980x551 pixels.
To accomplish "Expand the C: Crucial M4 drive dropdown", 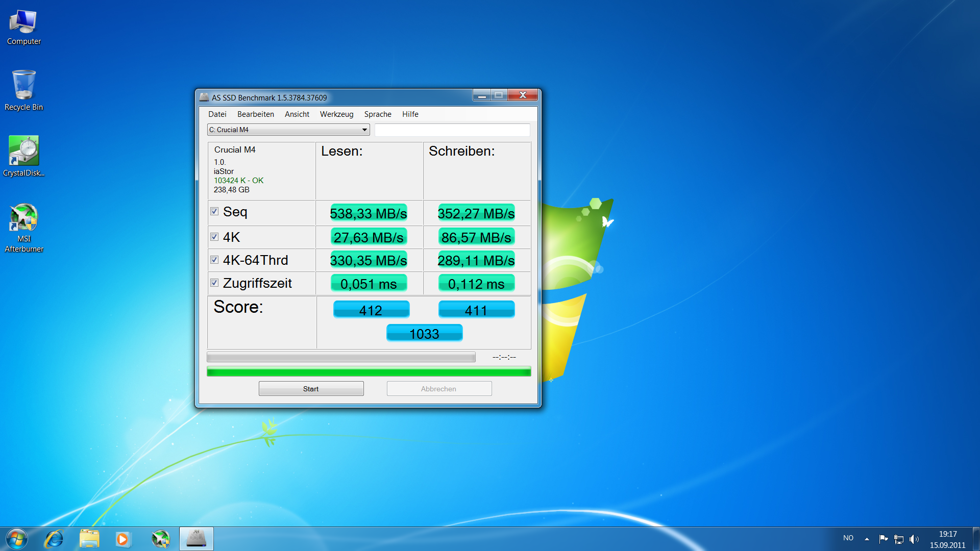I will point(288,130).
